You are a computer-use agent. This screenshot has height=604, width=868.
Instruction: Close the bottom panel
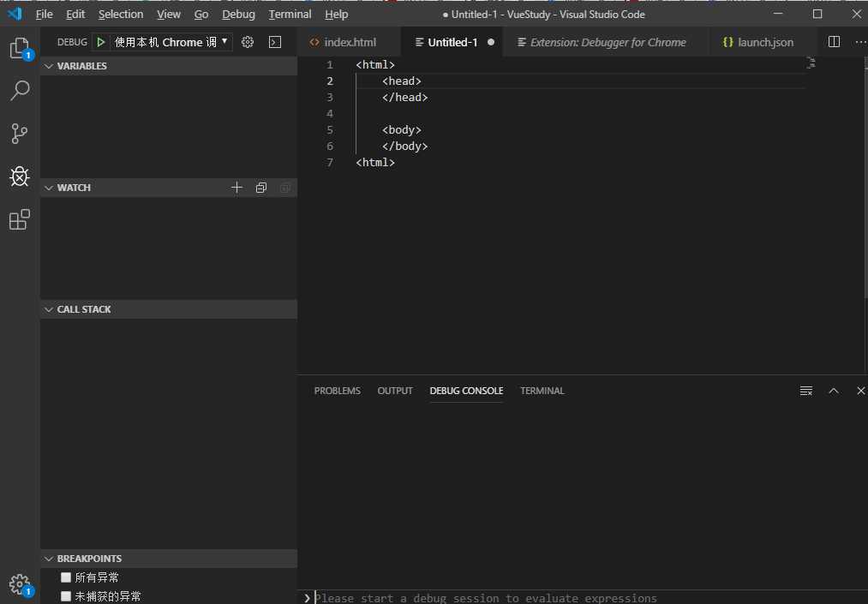tap(861, 391)
